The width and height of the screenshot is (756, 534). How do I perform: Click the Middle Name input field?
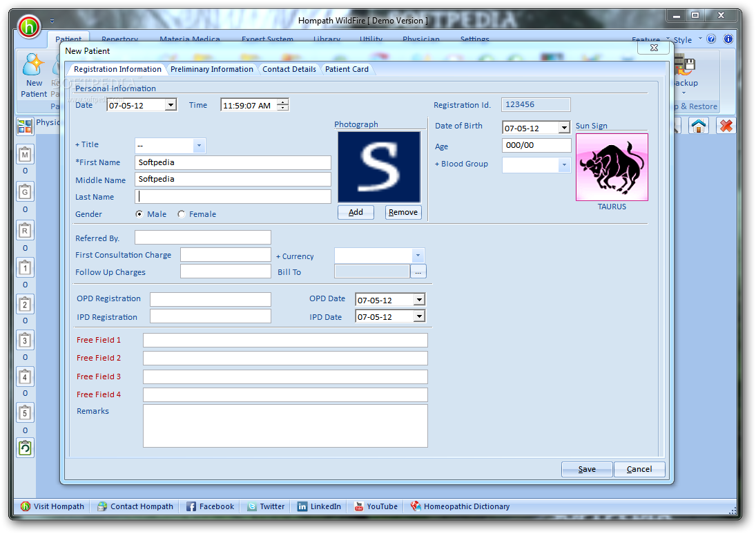[233, 179]
